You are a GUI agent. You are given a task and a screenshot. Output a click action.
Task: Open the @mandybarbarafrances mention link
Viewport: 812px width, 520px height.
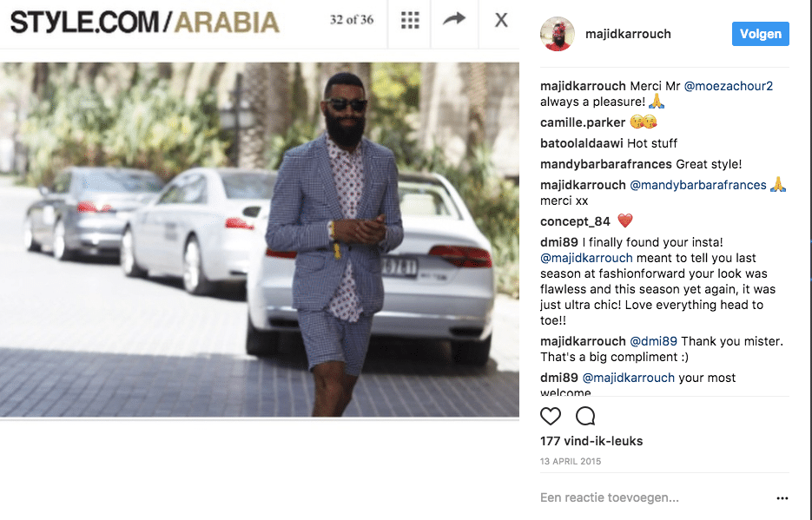[x=697, y=185]
